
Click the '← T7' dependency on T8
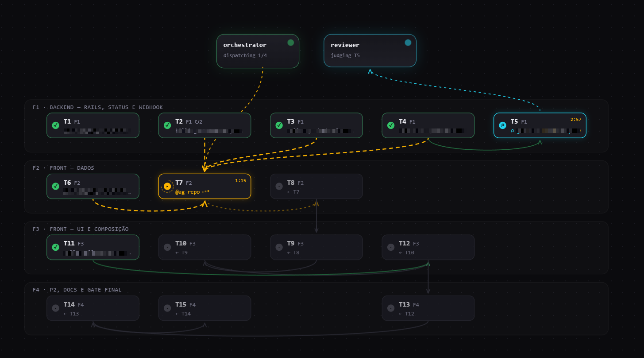click(x=293, y=192)
